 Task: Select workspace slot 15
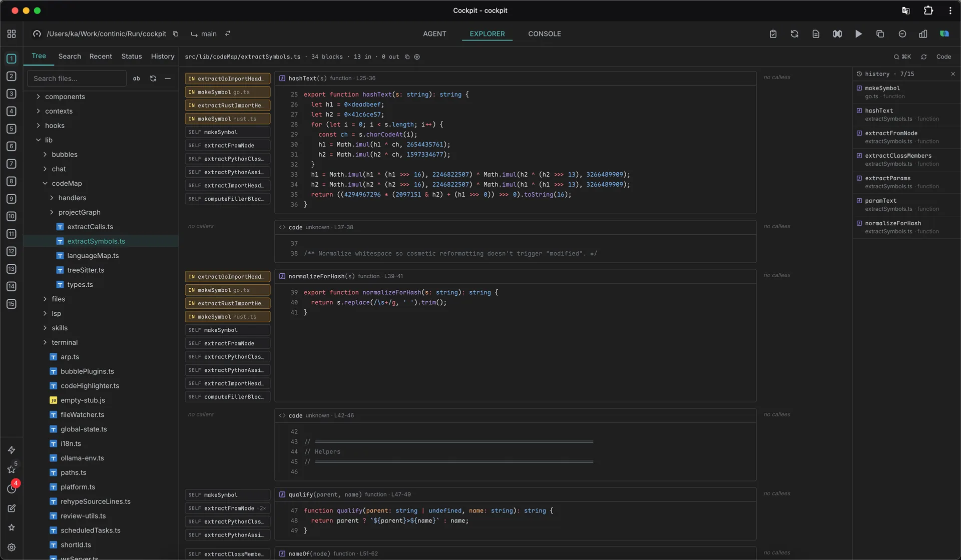point(12,304)
